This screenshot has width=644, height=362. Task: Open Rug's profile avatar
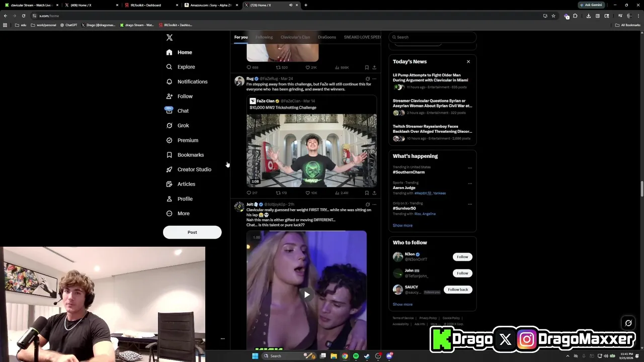239,81
